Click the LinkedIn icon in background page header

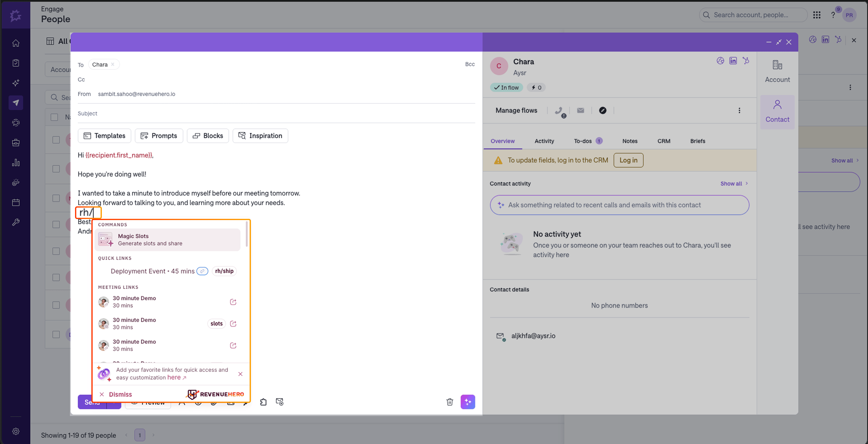tap(825, 40)
